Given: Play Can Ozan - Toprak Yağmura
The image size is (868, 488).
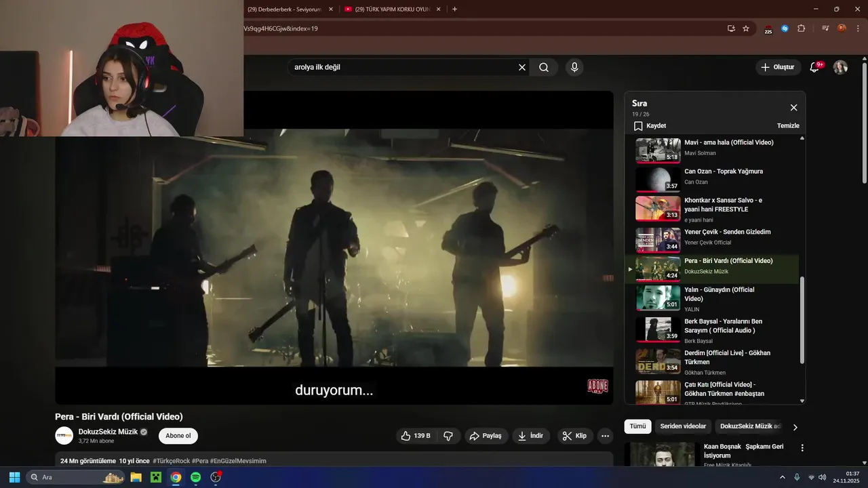Looking at the screenshot, I should click(712, 179).
